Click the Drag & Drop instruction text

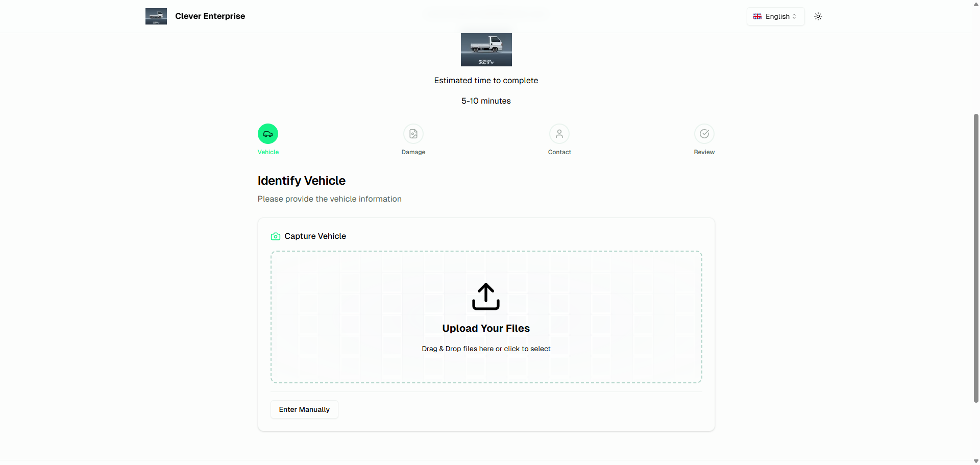pyautogui.click(x=485, y=349)
